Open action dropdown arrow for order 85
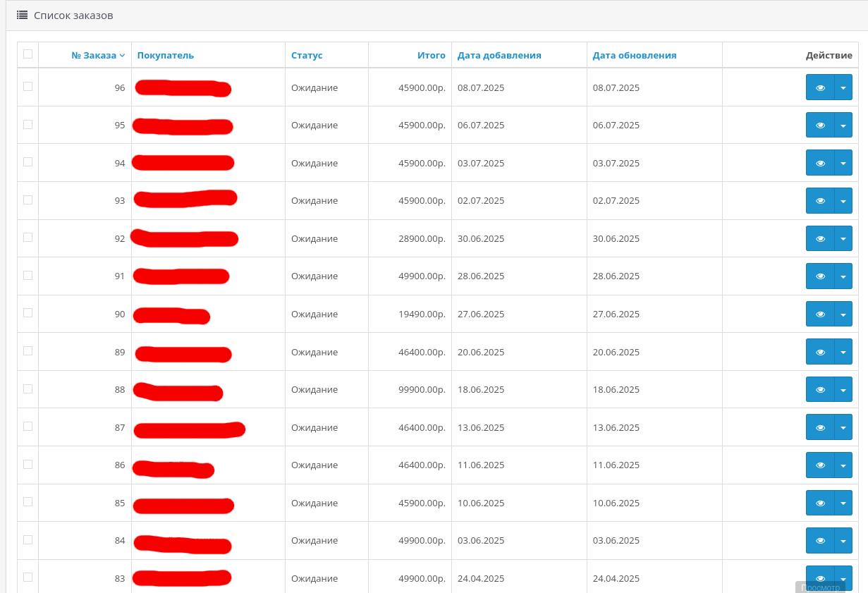The width and height of the screenshot is (868, 593). click(x=843, y=503)
